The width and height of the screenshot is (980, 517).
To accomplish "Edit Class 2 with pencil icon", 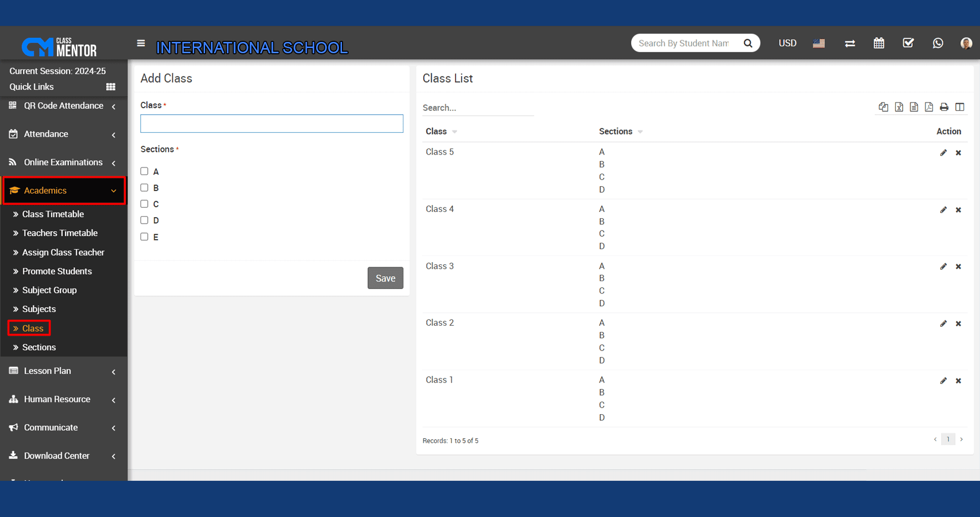I will pyautogui.click(x=943, y=324).
